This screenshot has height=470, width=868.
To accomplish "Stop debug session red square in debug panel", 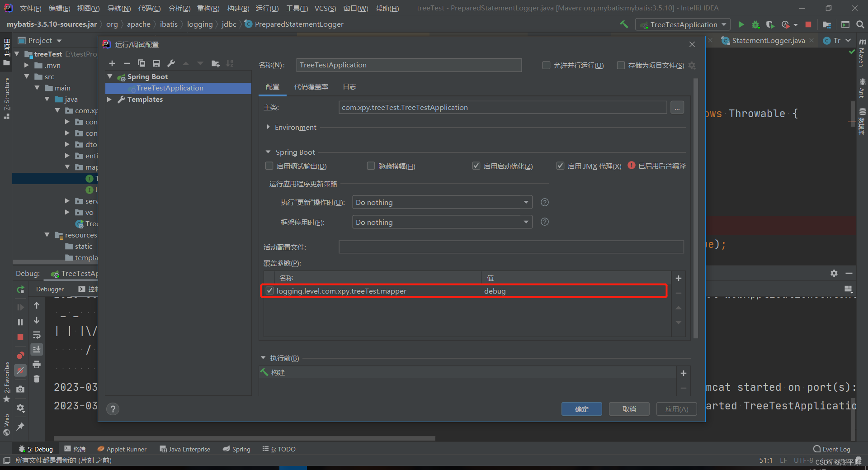I will pyautogui.click(x=20, y=337).
